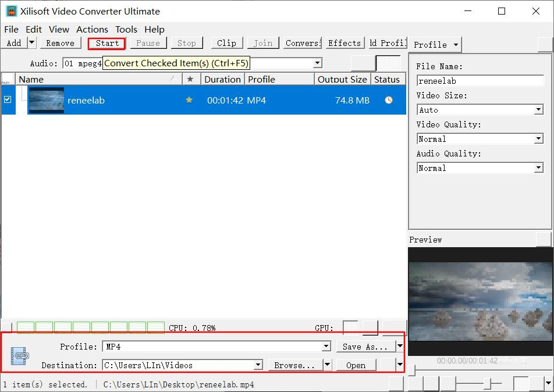
Task: Open the Tools menu
Action: 126,29
